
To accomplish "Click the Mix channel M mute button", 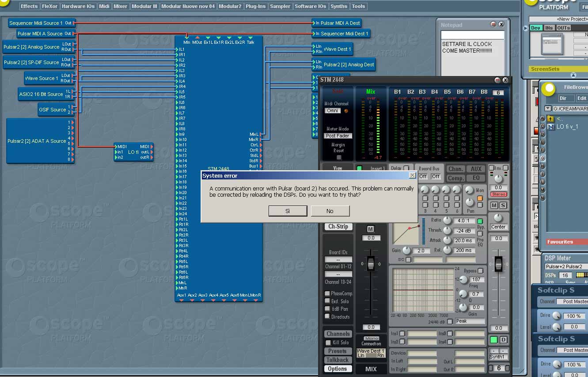I will coord(371,229).
